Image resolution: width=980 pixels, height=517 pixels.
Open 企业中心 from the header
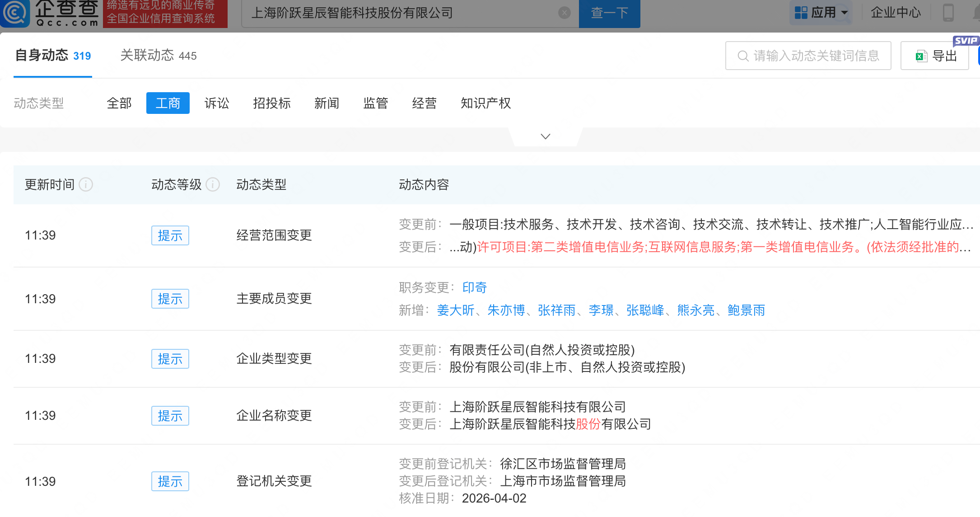click(895, 13)
